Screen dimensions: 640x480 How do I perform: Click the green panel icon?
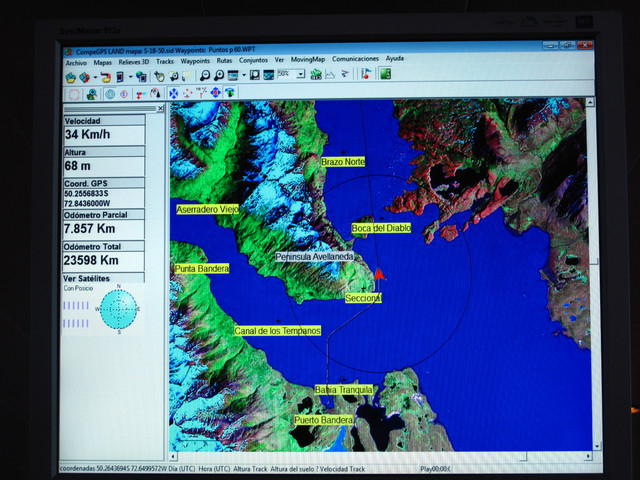(x=386, y=74)
